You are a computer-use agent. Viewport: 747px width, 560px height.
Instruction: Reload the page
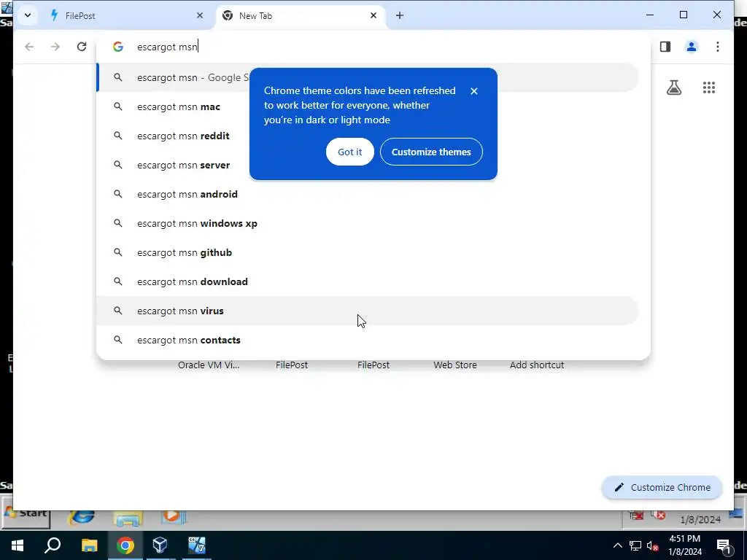point(82,47)
